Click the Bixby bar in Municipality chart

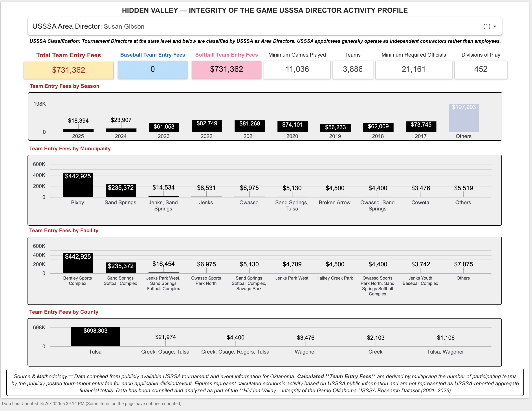78,185
